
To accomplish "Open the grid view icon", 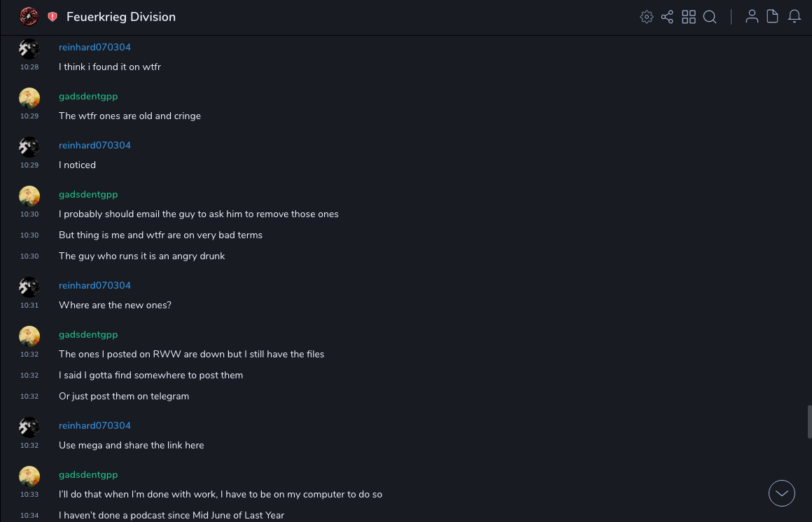I will tap(689, 17).
